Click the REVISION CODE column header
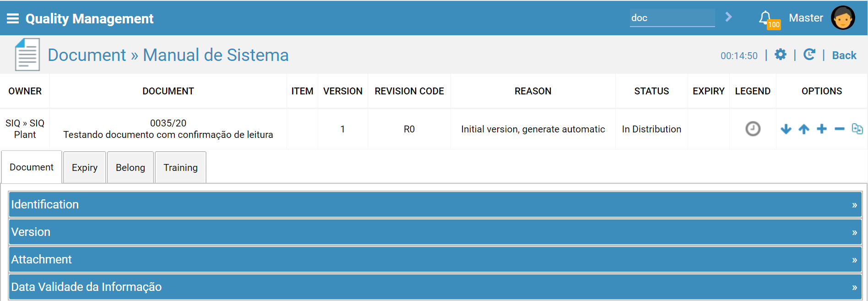Screen dimensions: 868x301 [x=409, y=91]
